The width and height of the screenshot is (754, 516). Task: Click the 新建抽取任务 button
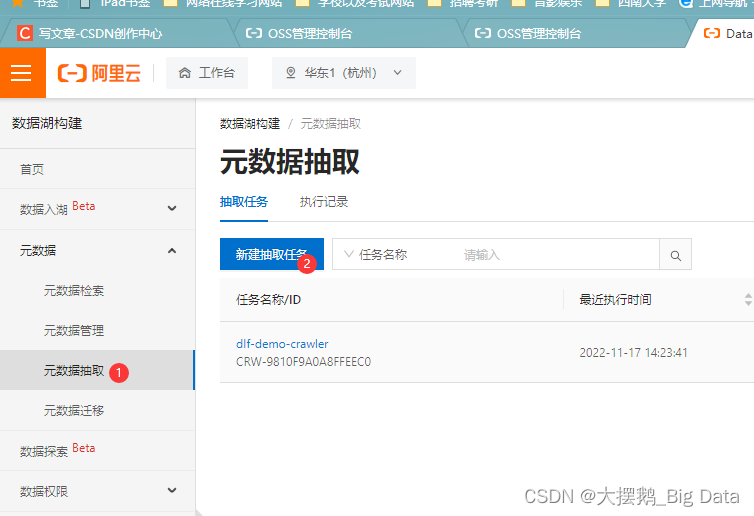[272, 254]
